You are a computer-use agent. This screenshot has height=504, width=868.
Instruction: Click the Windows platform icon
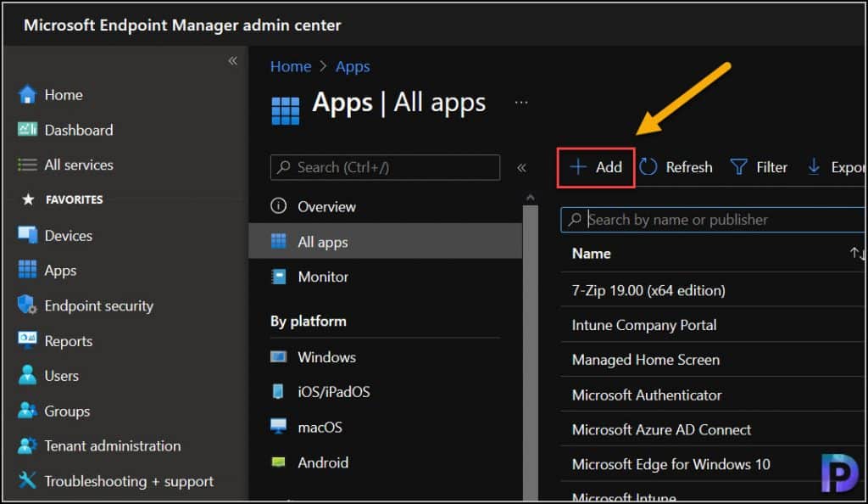278,356
